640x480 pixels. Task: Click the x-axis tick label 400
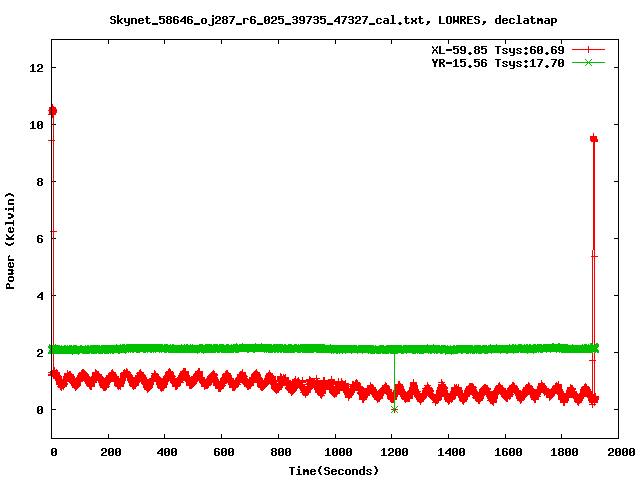[167, 452]
